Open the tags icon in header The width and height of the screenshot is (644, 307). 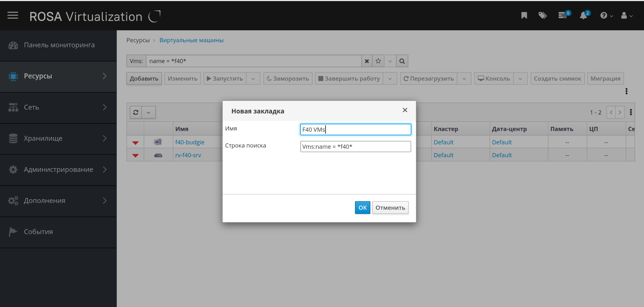click(542, 16)
